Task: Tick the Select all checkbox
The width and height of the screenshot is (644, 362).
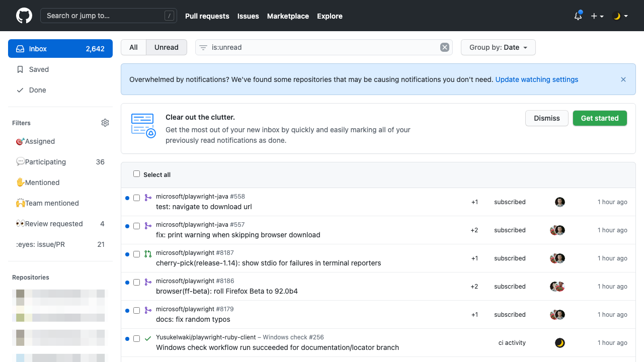Action: (x=136, y=174)
